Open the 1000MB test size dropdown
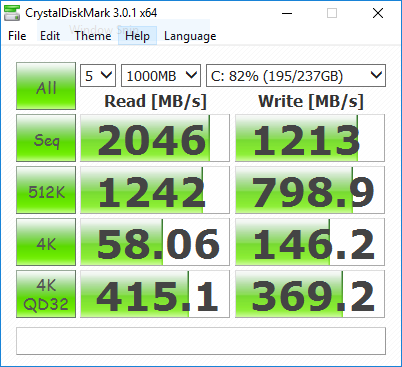The image size is (402, 367). coord(161,76)
